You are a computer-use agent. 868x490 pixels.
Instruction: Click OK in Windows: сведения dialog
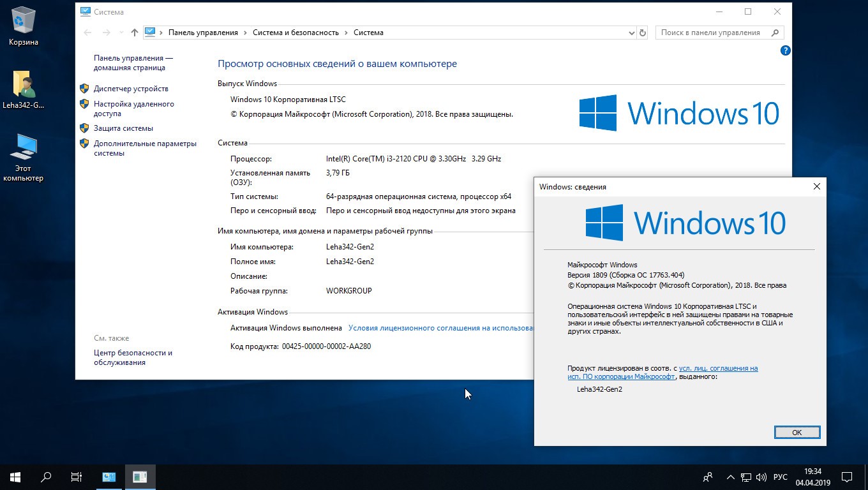[797, 432]
